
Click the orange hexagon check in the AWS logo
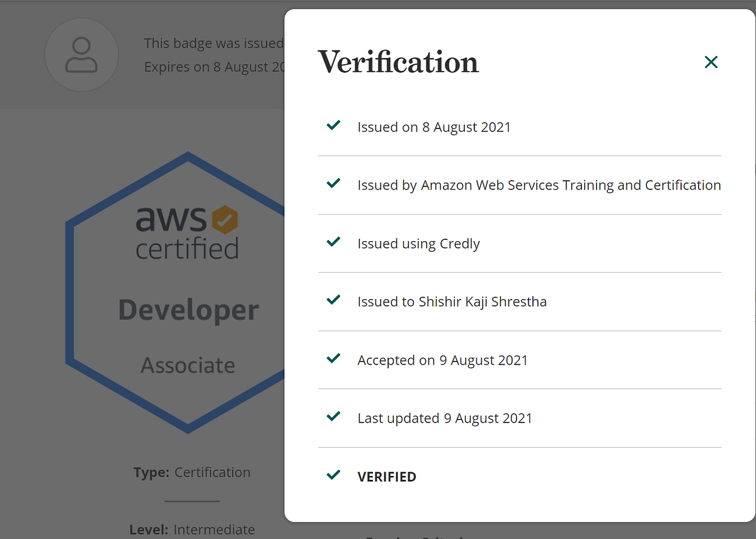224,220
